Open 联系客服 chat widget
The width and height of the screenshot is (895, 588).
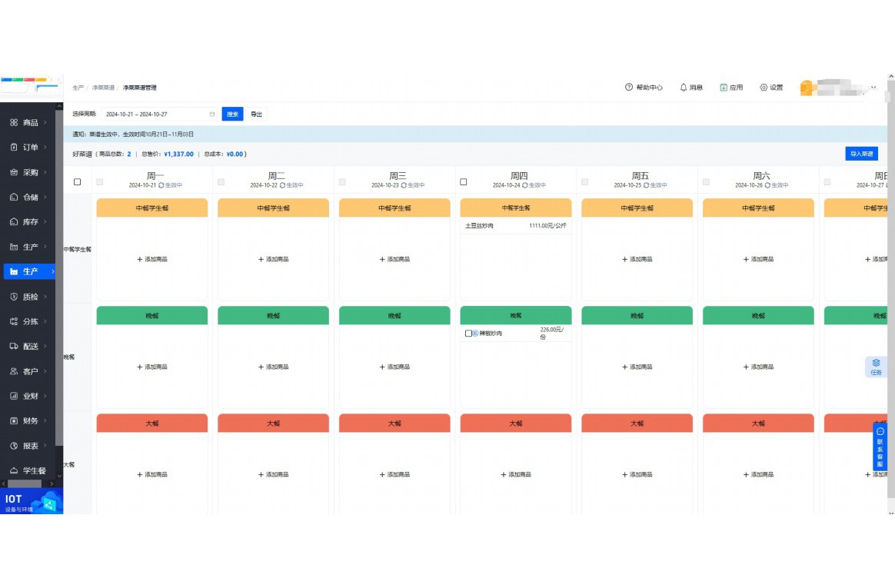[880, 446]
